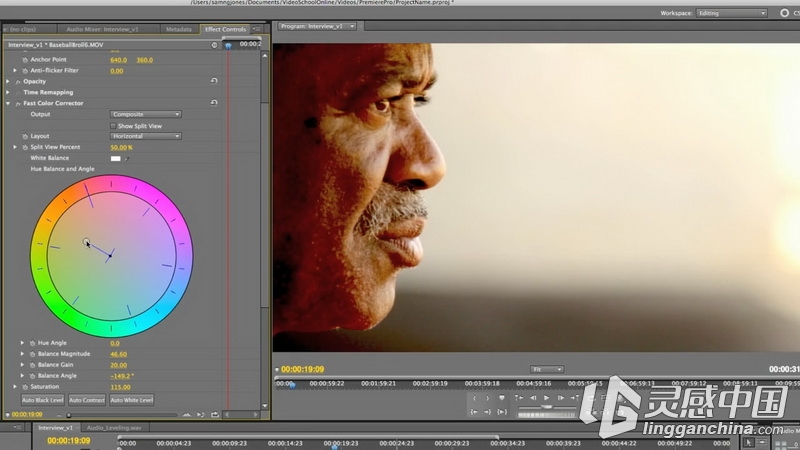Toggle Layout stopwatch icon
Screen dimensions: 800x450
(x=25, y=136)
